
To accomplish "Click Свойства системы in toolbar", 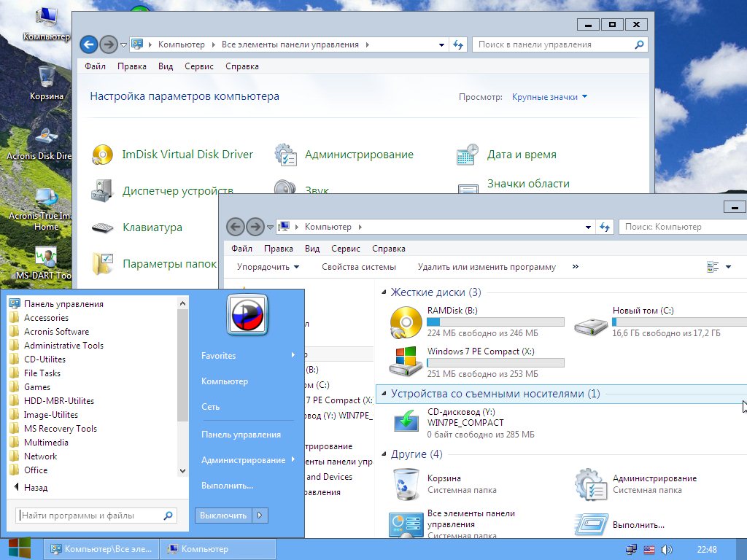I will coord(358,267).
